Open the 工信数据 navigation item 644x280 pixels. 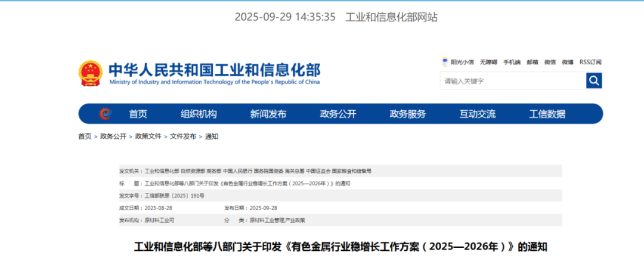[x=547, y=114]
